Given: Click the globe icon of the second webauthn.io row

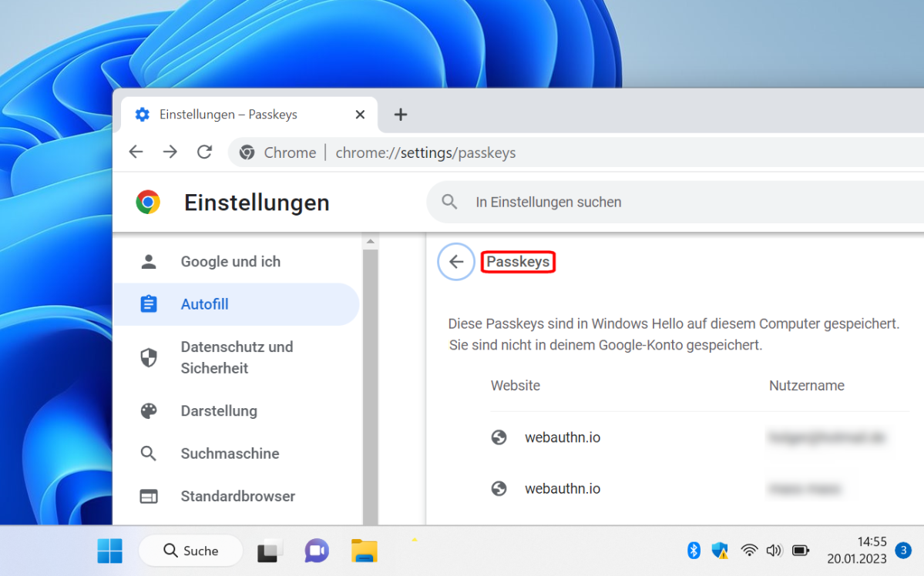Looking at the screenshot, I should (499, 488).
